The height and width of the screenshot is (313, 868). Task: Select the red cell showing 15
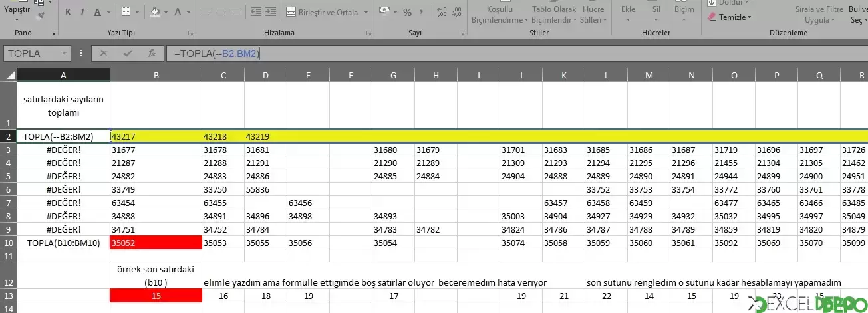click(x=156, y=296)
